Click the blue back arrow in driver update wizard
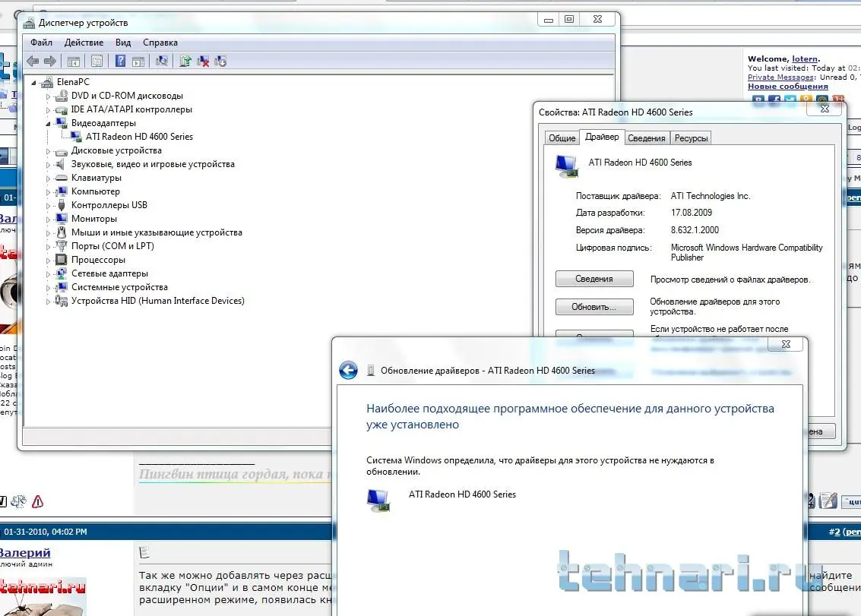 click(348, 370)
